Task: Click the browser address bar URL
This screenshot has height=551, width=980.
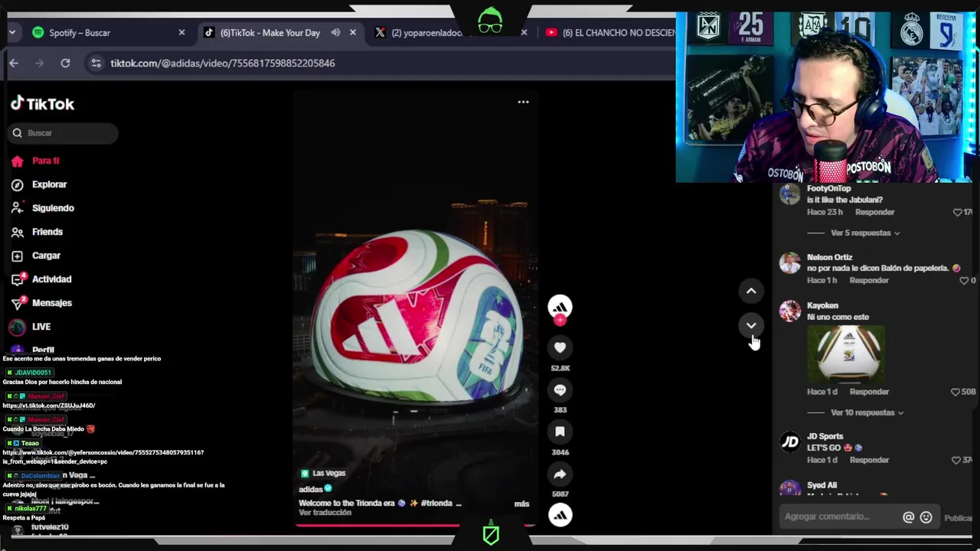Action: point(223,63)
